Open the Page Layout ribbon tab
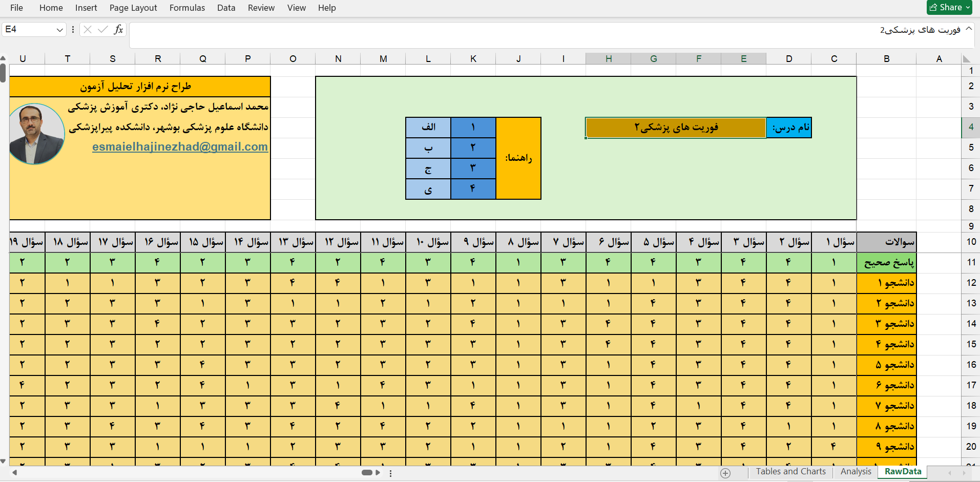The image size is (980, 482). pos(133,8)
